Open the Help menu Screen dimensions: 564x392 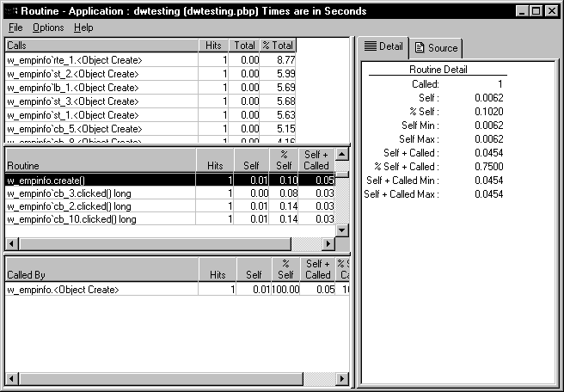[x=83, y=28]
